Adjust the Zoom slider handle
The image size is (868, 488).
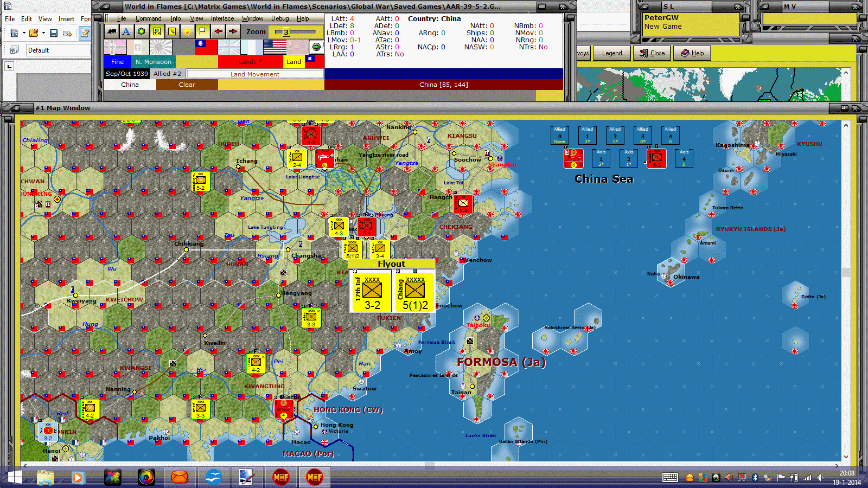(286, 32)
